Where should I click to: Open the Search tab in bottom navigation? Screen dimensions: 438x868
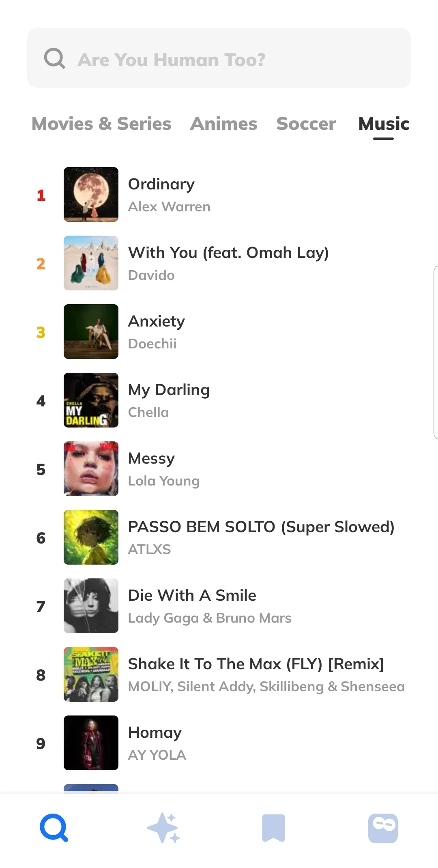54,828
